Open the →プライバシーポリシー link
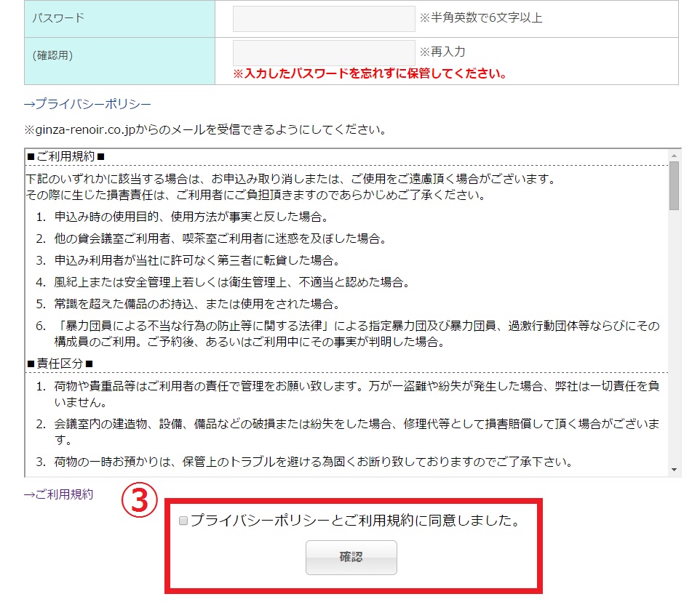Screen dimensions: 700x610 tap(87, 104)
